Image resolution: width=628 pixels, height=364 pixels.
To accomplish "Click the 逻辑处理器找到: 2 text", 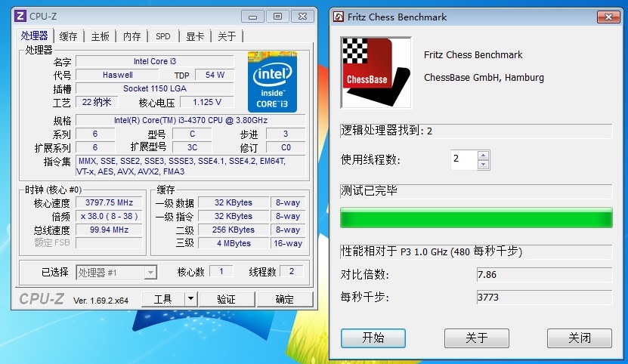I will tap(386, 131).
